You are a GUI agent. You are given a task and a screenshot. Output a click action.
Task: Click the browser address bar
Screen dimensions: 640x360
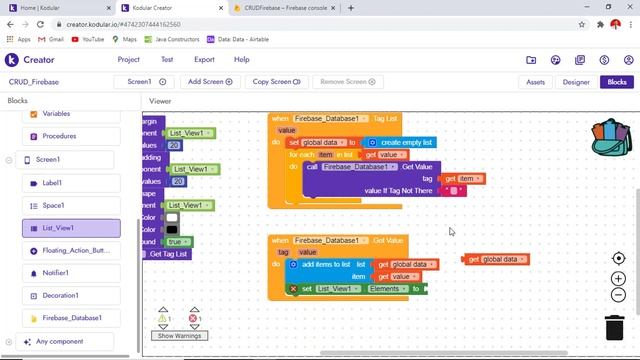[x=314, y=24]
